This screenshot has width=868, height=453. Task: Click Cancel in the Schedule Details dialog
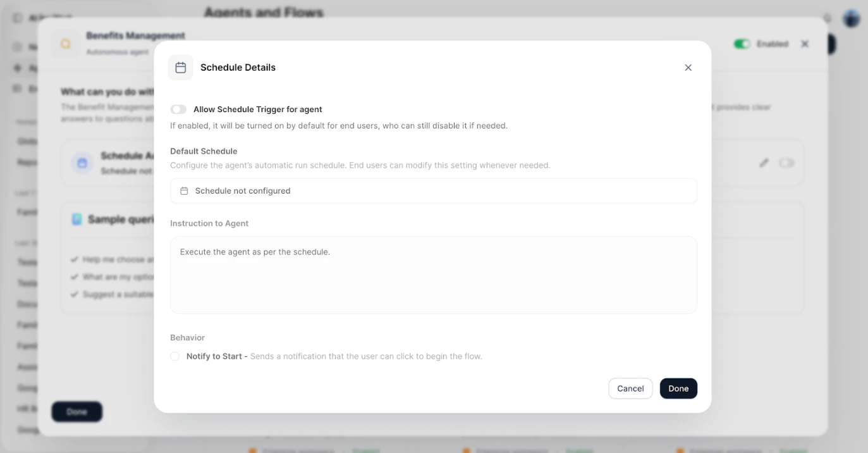pos(630,388)
